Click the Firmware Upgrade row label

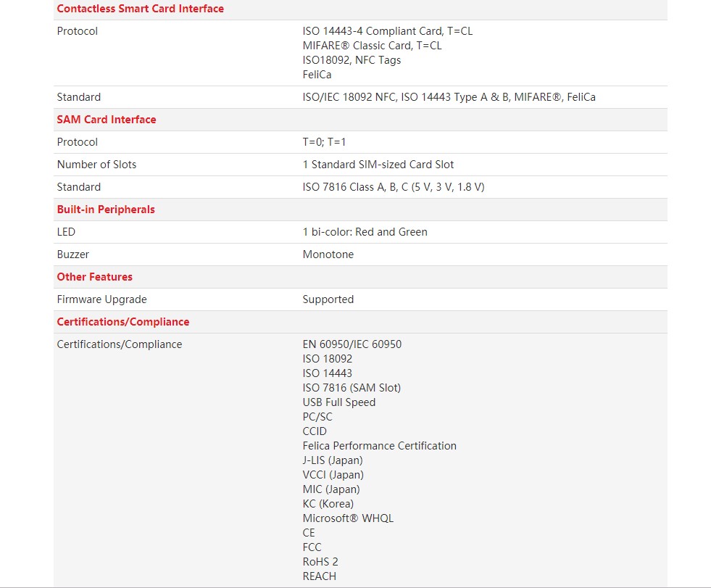(101, 299)
